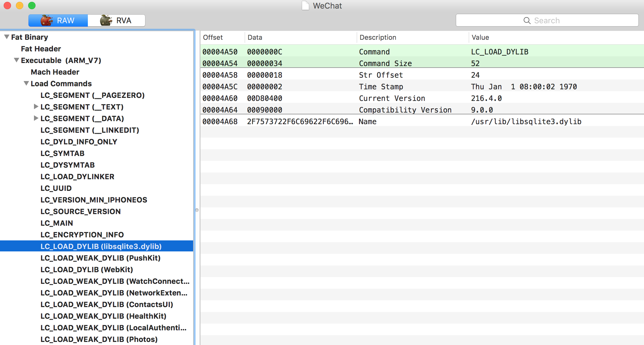Click the WeChat document icon in title
Screen dimensions: 644x345
(305, 6)
